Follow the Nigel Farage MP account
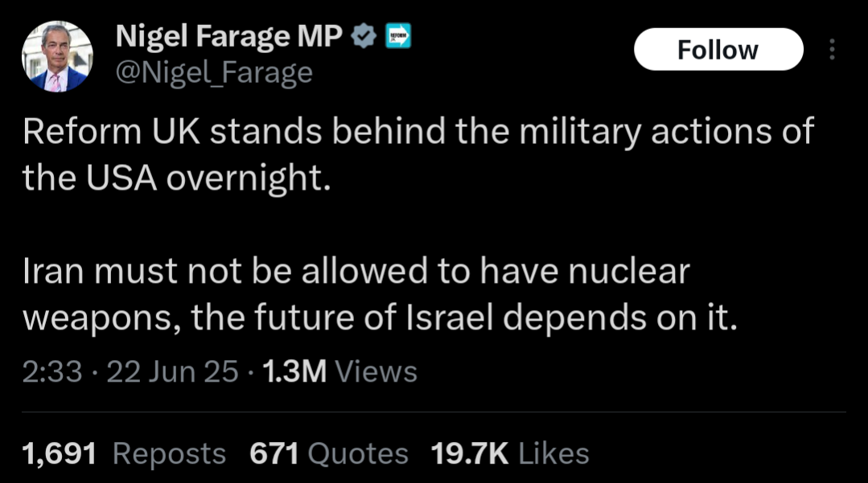 [x=718, y=49]
